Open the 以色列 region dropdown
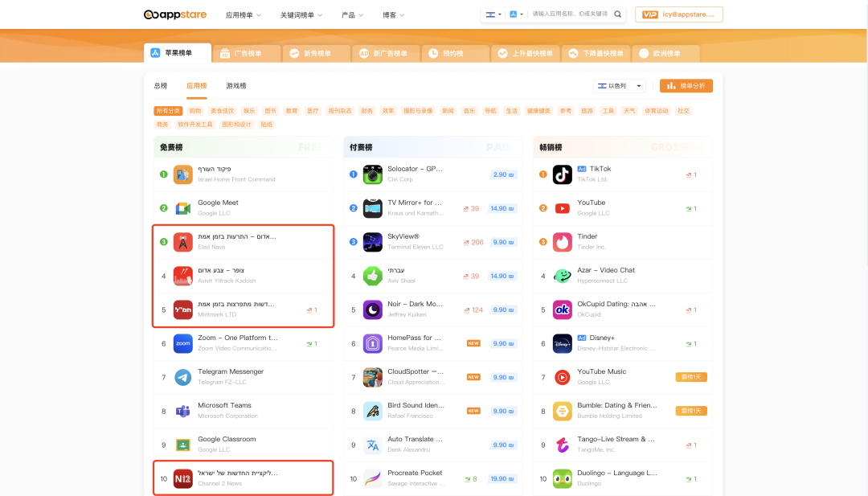Screen dimensions: 868x496 point(618,85)
